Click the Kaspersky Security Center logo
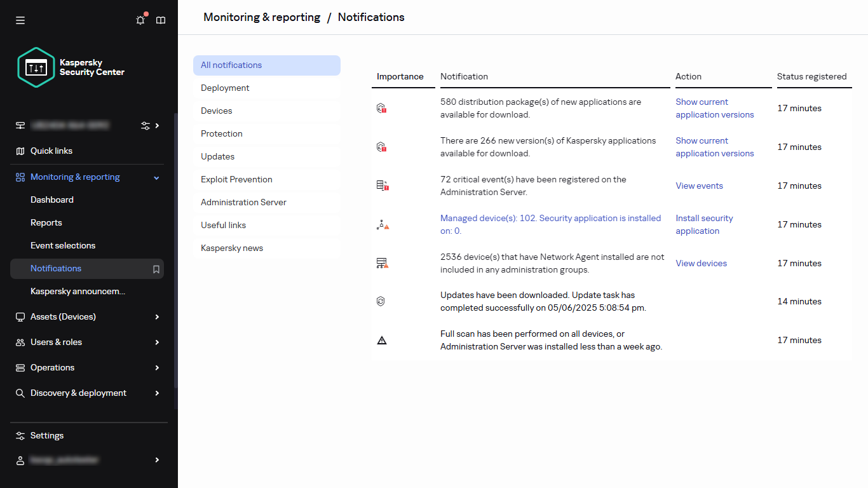 36,67
